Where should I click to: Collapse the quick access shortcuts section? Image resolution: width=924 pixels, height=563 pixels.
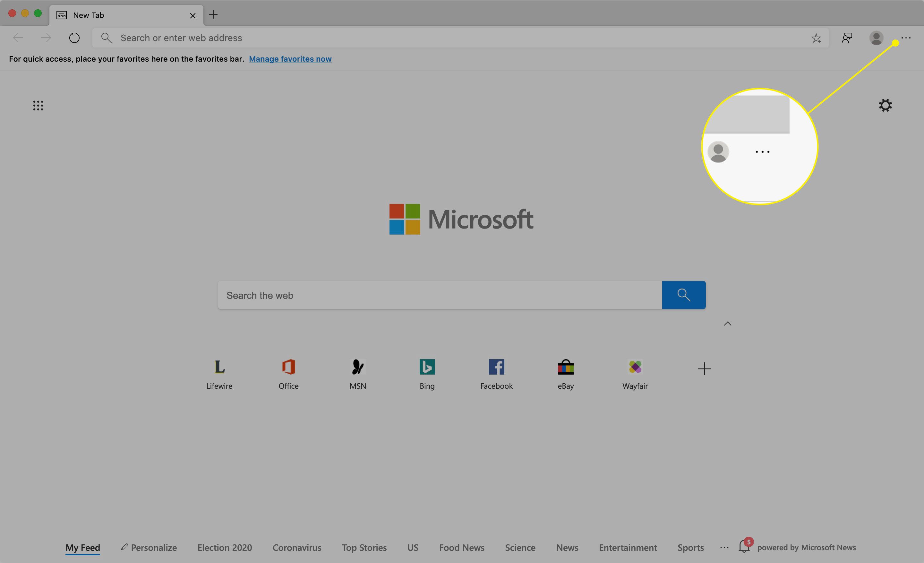coord(727,324)
